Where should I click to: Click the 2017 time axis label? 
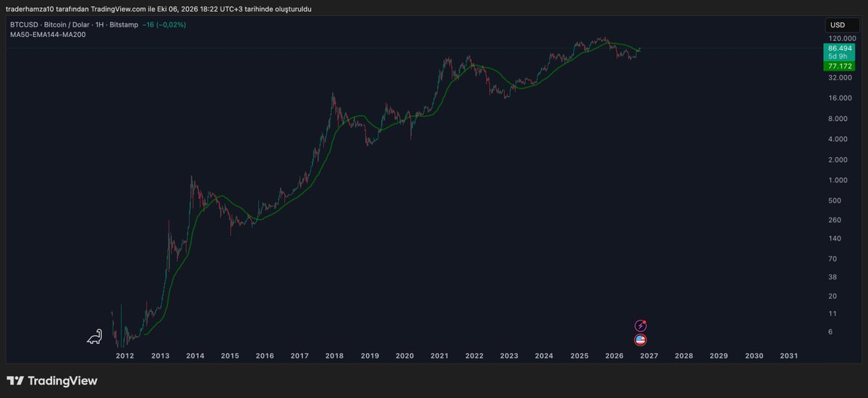point(299,356)
